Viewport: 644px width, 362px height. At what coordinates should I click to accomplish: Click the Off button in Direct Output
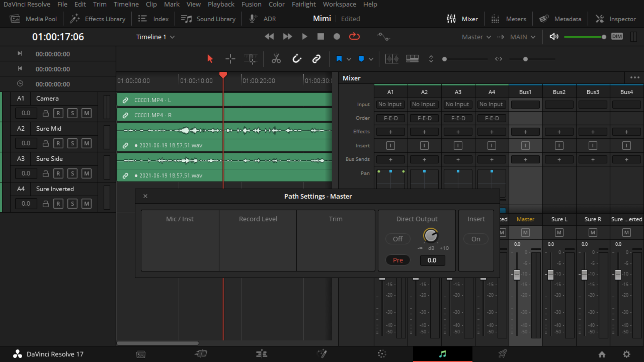397,238
